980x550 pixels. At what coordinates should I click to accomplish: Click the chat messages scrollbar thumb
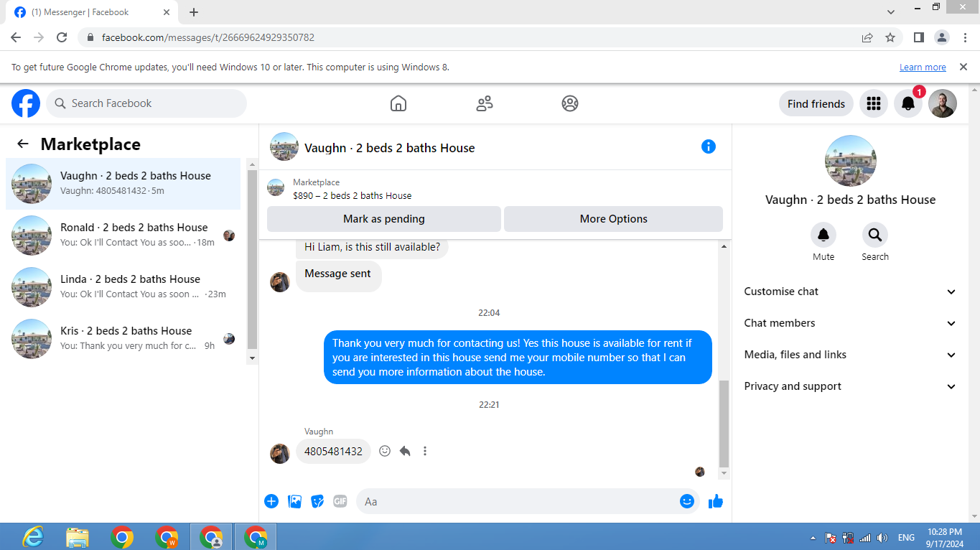pos(724,424)
